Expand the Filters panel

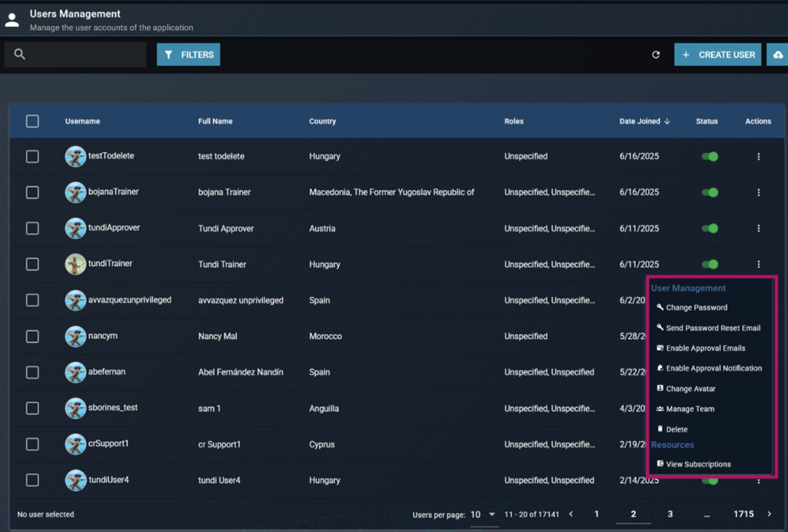pos(188,55)
